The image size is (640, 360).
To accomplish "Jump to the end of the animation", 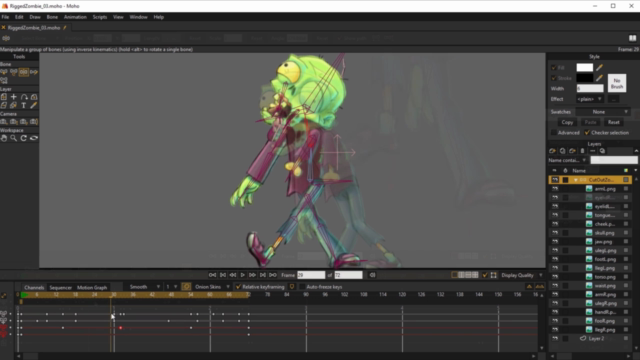I will coord(273,275).
